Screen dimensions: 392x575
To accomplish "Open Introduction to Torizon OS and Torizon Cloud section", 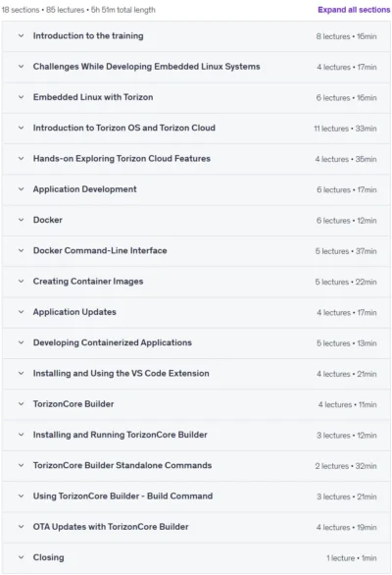I will pos(196,128).
